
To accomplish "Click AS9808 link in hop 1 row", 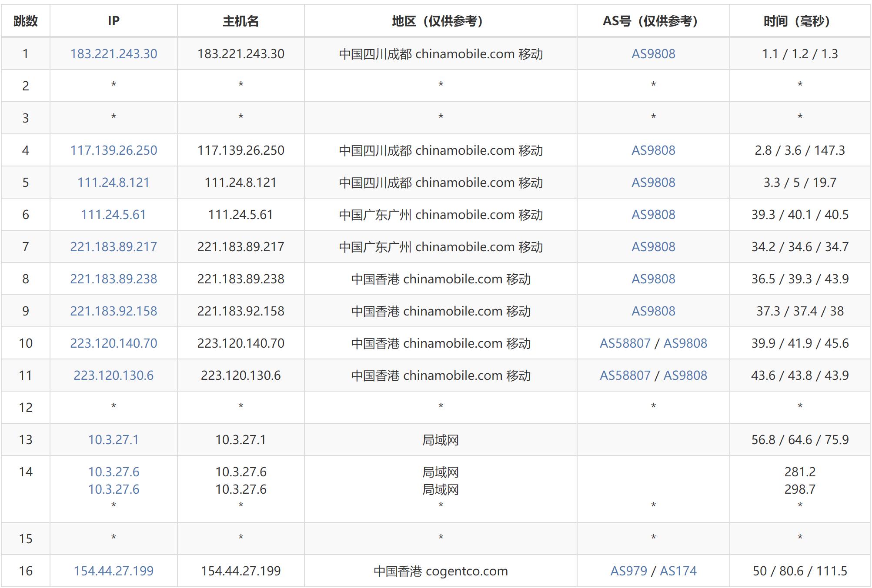I will click(653, 54).
